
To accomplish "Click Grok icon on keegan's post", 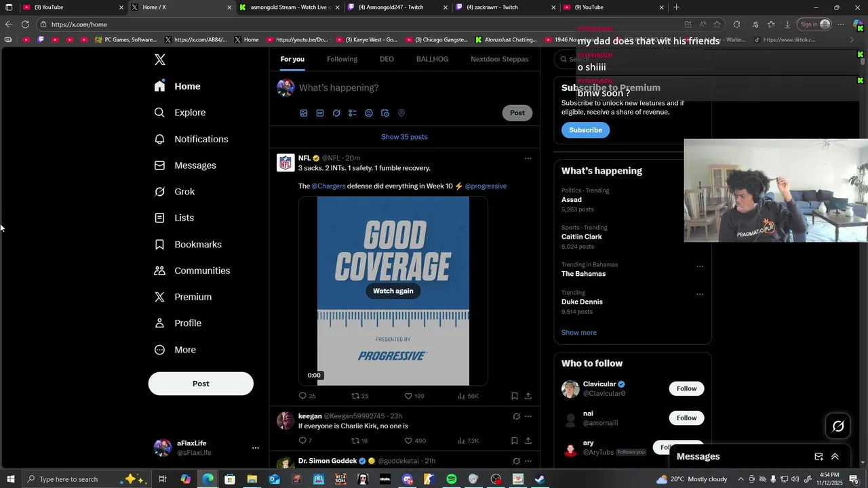I will (516, 416).
